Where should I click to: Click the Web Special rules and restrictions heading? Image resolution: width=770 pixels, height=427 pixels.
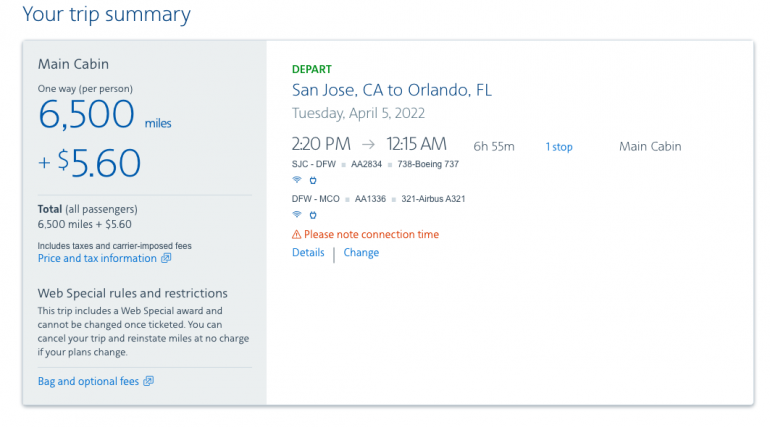point(133,293)
